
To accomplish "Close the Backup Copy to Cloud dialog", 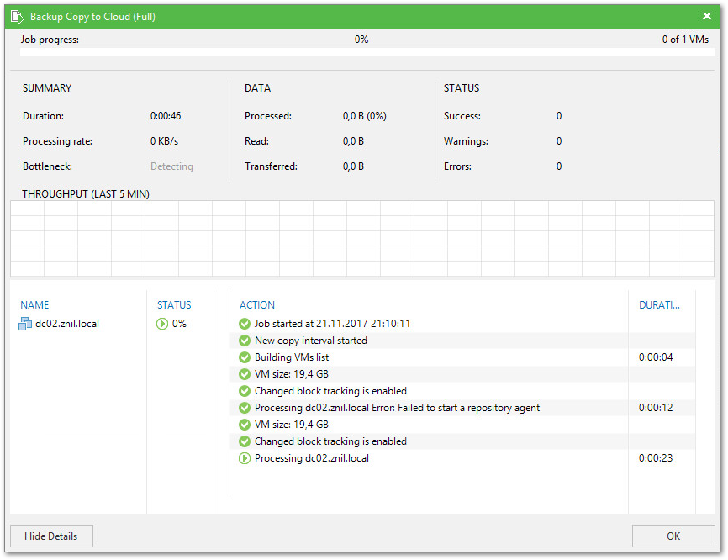I will coord(707,17).
